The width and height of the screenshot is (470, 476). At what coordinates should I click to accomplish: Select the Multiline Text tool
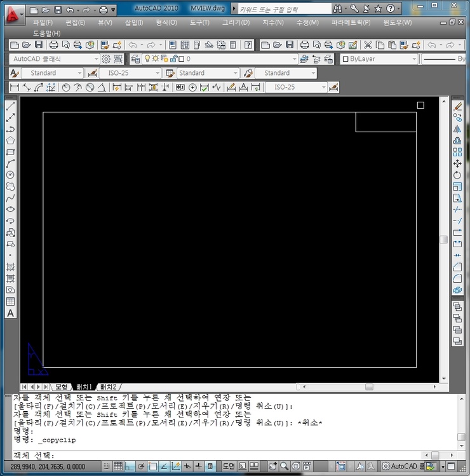click(x=10, y=313)
